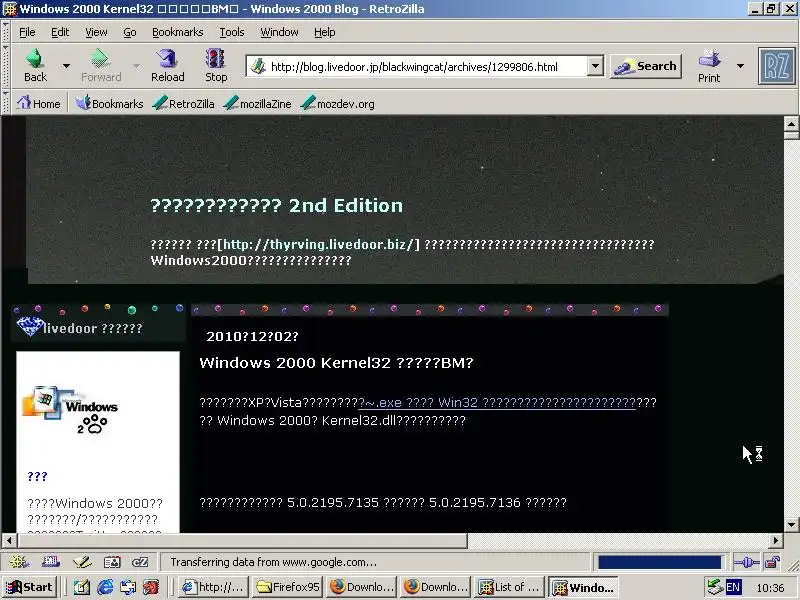Open the Back history dropdown arrow
This screenshot has width=800, height=600.
pyautogui.click(x=66, y=66)
